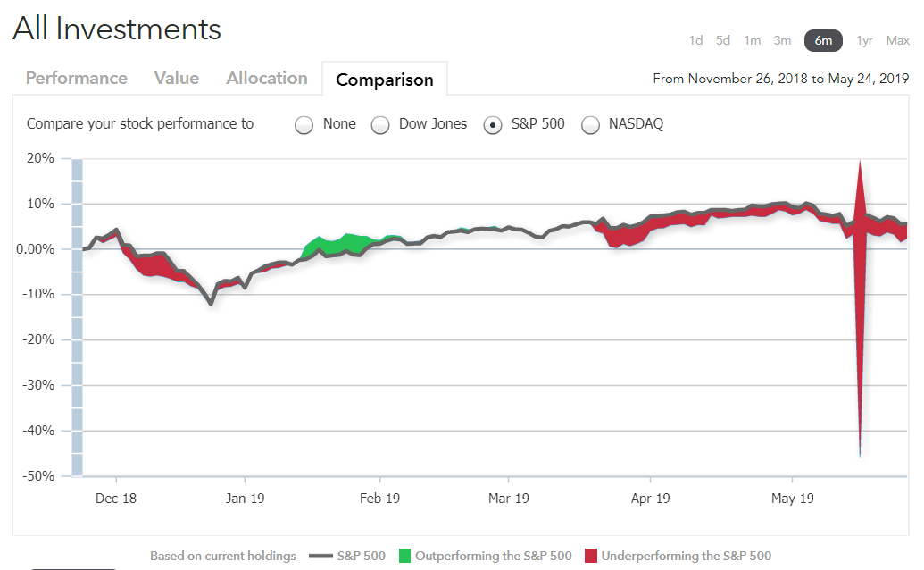
Task: Click red Underperforming legend swatch
Action: (x=591, y=556)
